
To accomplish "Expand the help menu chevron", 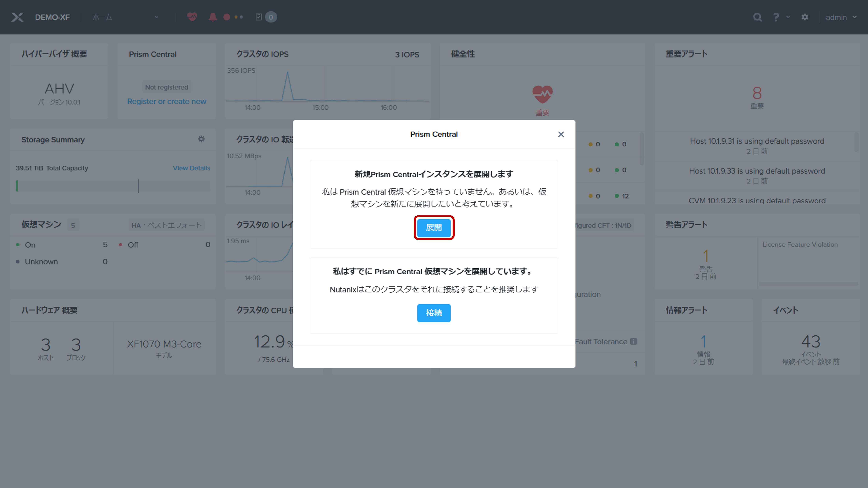I will [x=788, y=17].
